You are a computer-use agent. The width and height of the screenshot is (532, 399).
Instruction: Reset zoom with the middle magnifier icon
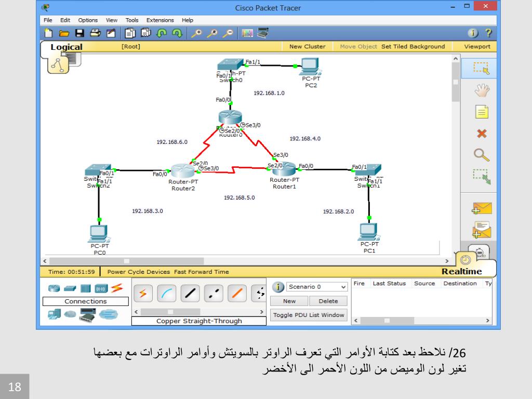click(212, 33)
